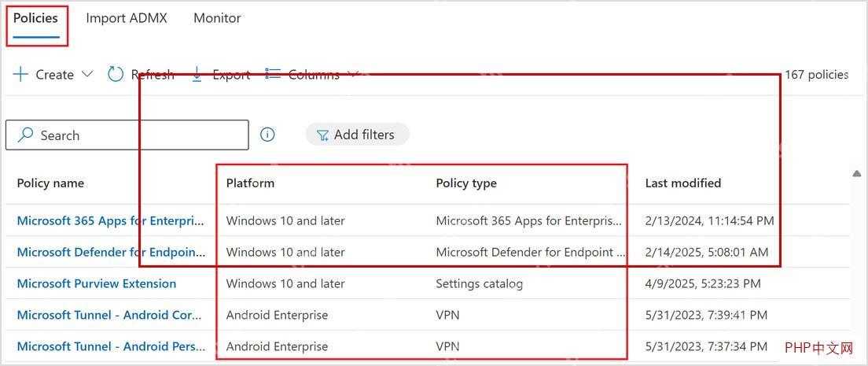This screenshot has width=868, height=366.
Task: Open Microsoft Defender for Endpoint policy link
Action: pyautogui.click(x=112, y=253)
